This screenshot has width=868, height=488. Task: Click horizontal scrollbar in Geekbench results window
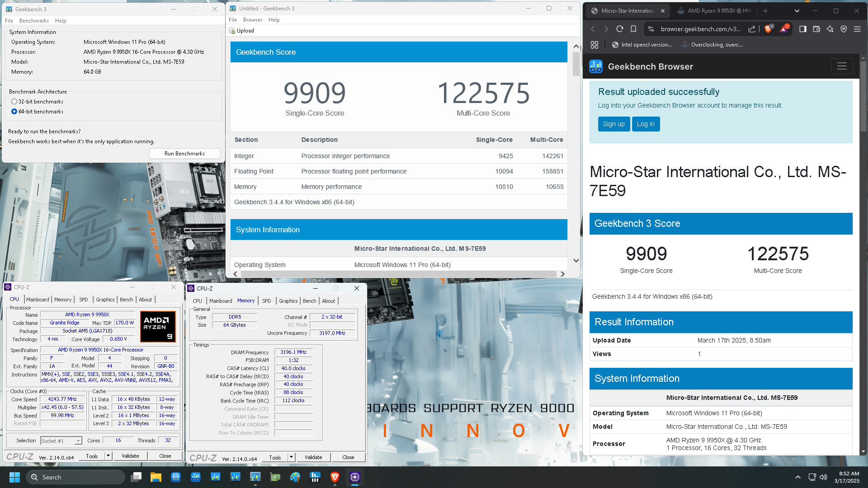click(399, 274)
